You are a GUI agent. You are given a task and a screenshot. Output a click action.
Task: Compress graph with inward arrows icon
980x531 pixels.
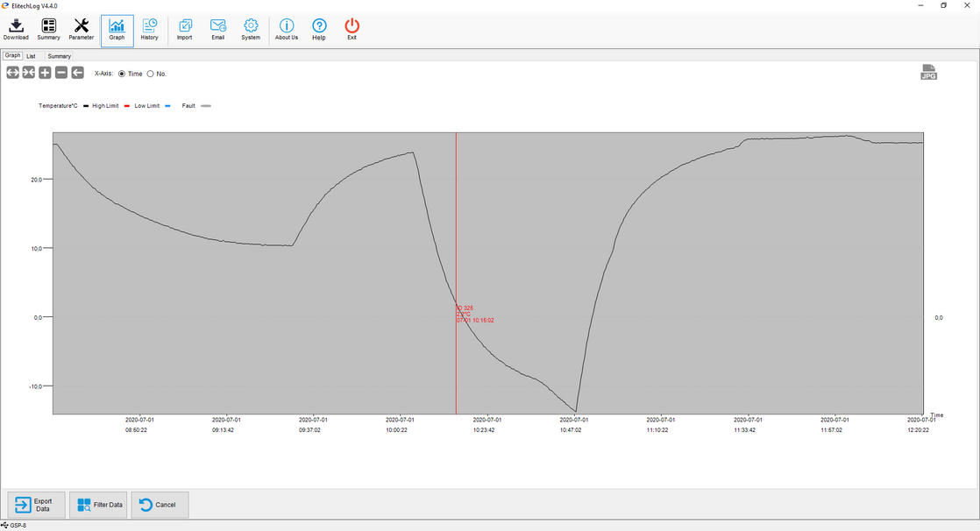coord(29,73)
